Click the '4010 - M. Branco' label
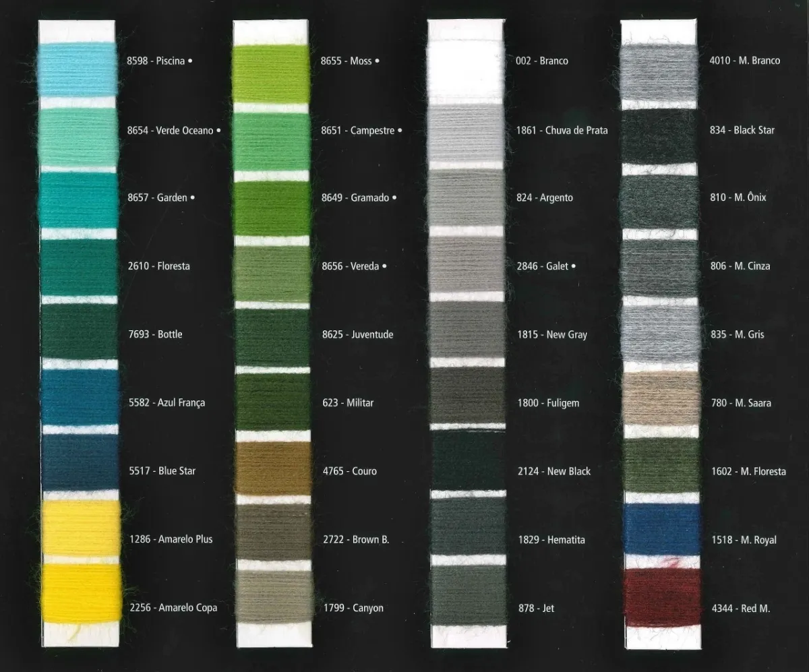The height and width of the screenshot is (672, 809). (744, 61)
